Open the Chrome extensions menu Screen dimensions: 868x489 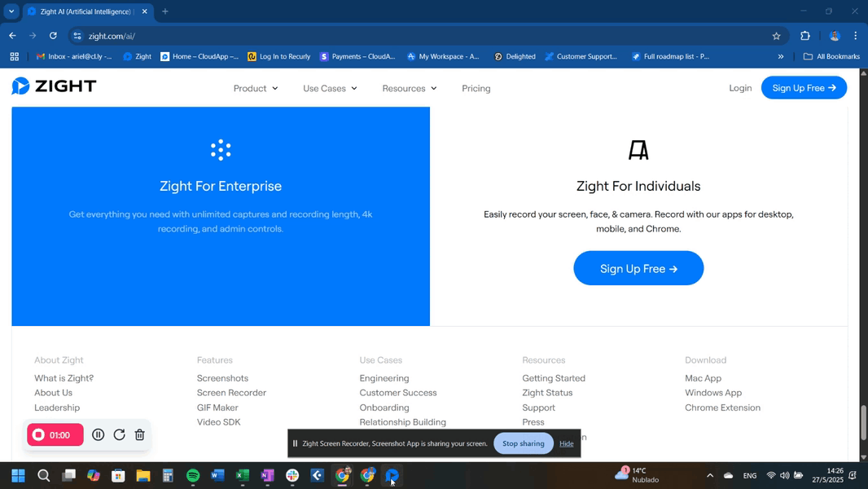(804, 36)
